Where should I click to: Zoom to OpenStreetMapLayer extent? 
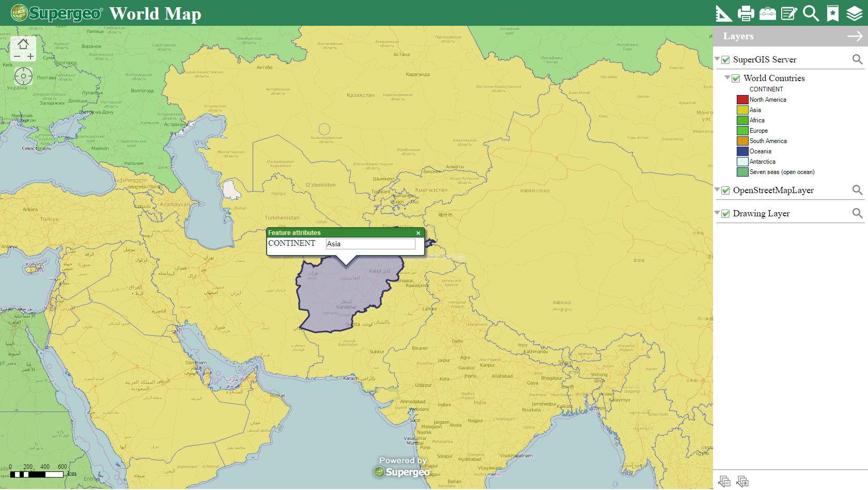click(x=857, y=190)
